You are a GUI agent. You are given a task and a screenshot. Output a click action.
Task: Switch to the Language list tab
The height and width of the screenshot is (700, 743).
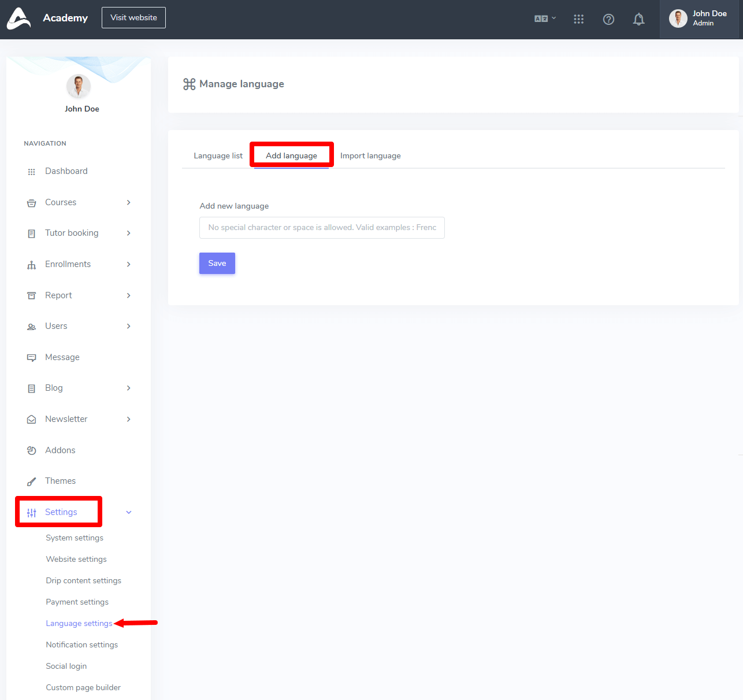point(218,155)
